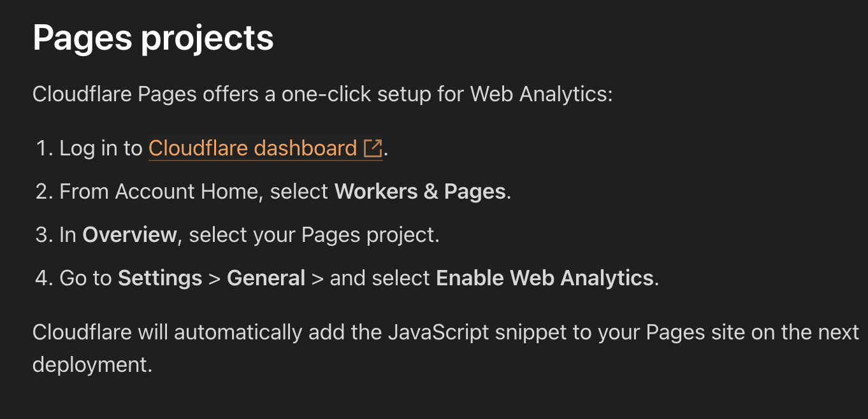Click the bold Overview word in step 3

click(129, 235)
